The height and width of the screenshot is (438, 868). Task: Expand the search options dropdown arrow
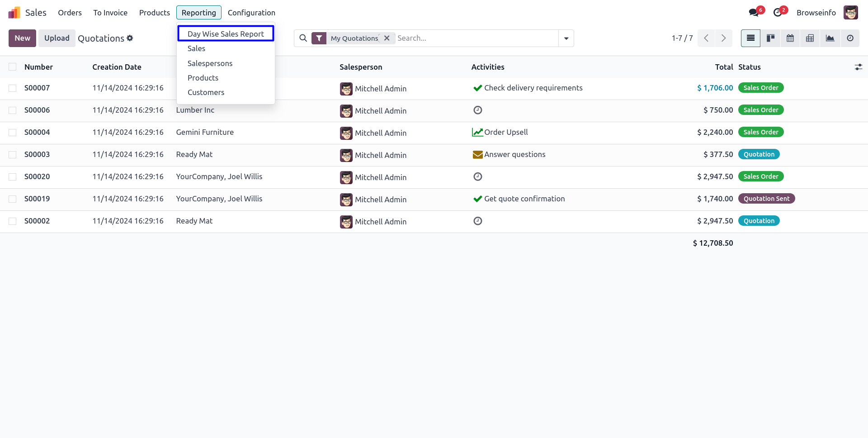click(x=566, y=38)
